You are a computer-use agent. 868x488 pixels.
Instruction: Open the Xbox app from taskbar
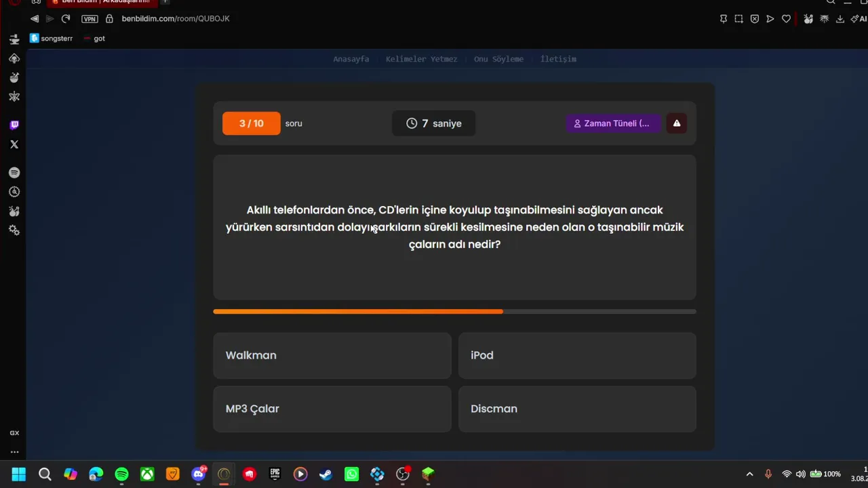tap(147, 474)
